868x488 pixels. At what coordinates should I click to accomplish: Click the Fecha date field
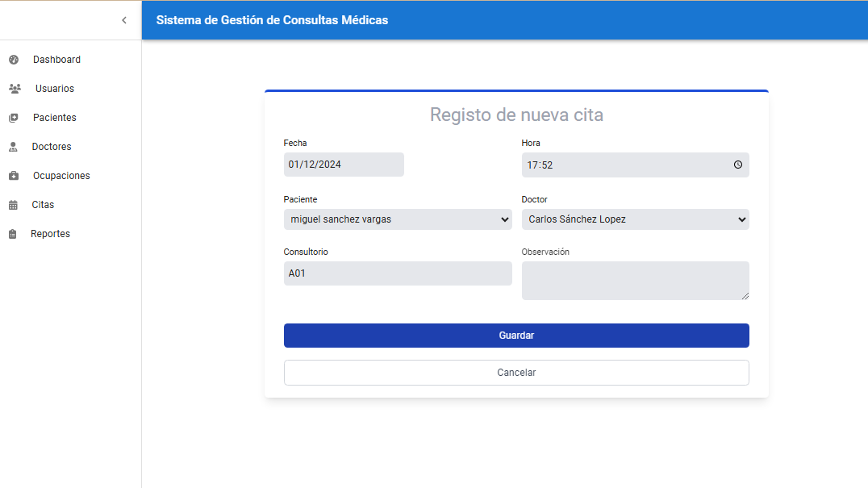tap(344, 165)
